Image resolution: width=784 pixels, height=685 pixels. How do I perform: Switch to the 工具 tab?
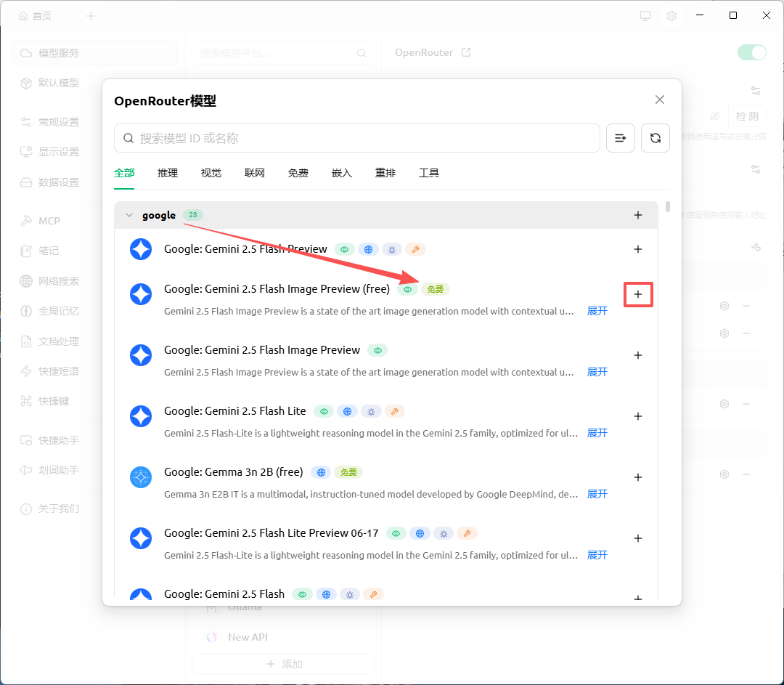tap(429, 173)
